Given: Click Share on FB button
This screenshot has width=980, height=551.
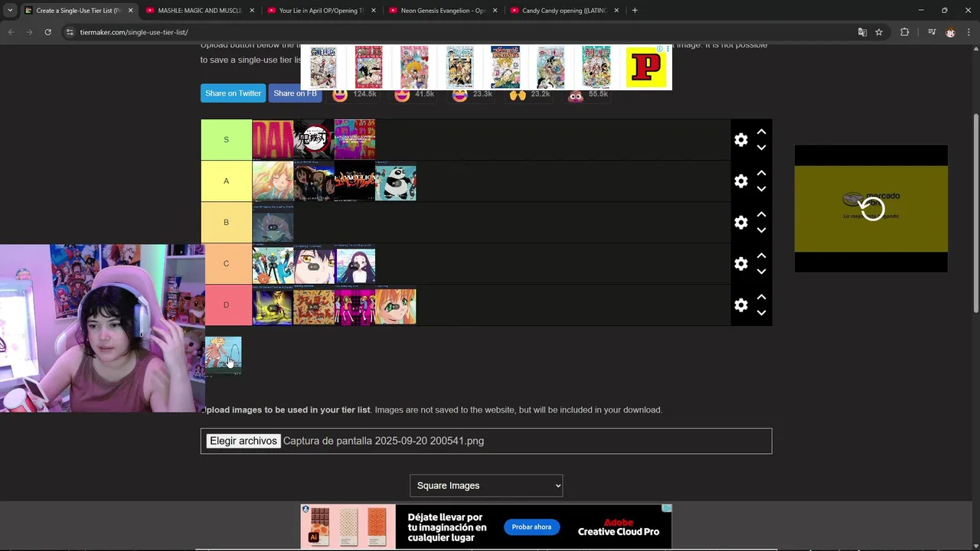Looking at the screenshot, I should click(x=295, y=93).
